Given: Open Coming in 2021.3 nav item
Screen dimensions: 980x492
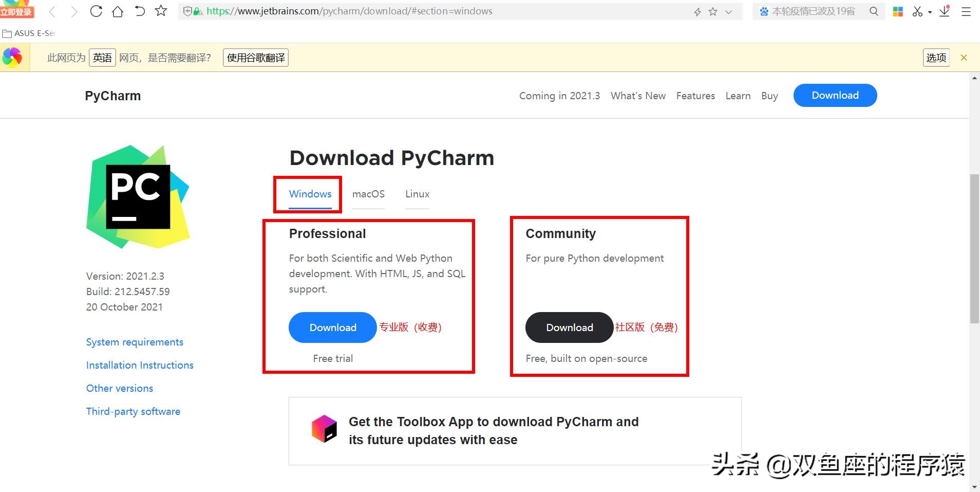Looking at the screenshot, I should (x=559, y=96).
